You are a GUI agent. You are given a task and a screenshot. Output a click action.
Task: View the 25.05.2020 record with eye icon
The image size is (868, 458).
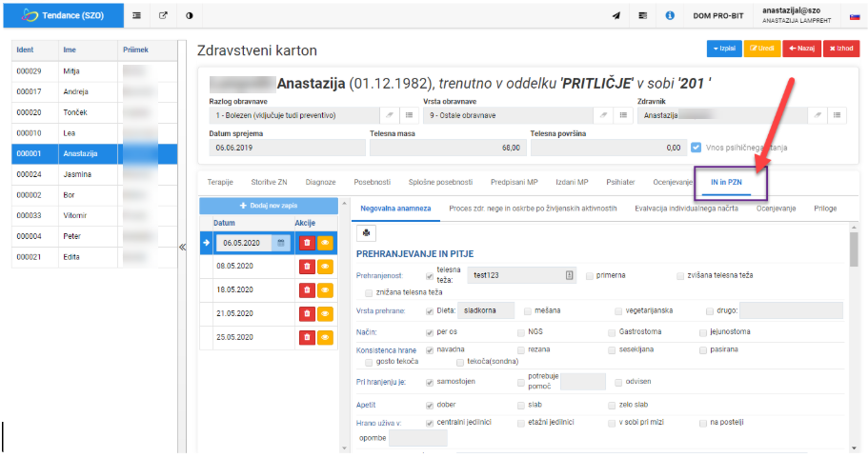click(x=326, y=337)
